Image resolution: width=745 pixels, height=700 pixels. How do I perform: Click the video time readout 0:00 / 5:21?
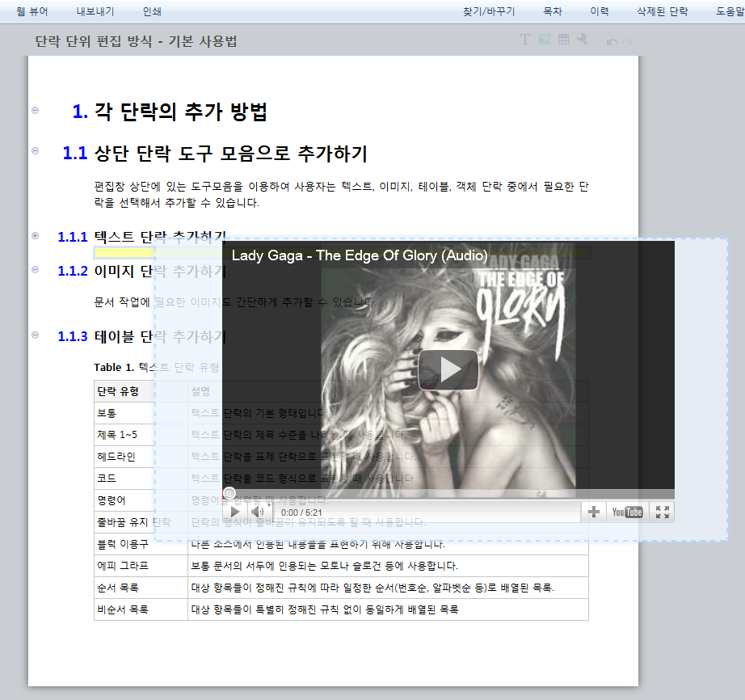tap(301, 512)
